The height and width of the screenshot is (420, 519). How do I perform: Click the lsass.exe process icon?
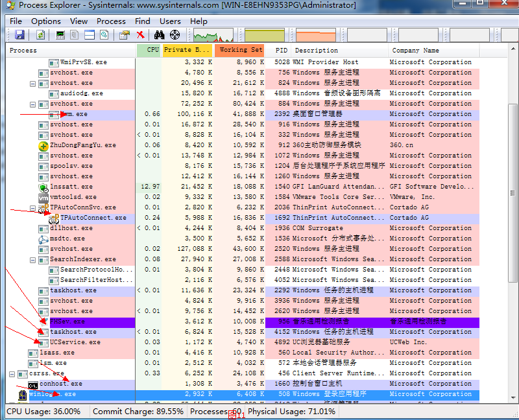pyautogui.click(x=33, y=353)
